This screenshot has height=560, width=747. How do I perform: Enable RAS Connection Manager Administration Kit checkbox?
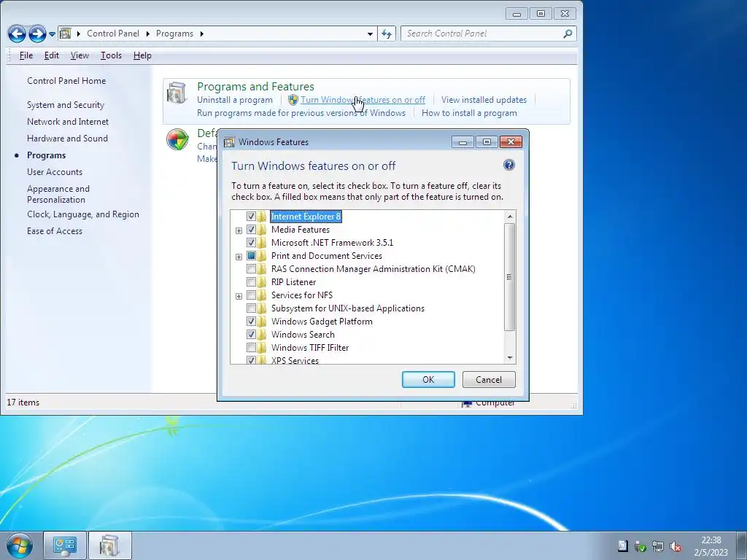251,269
